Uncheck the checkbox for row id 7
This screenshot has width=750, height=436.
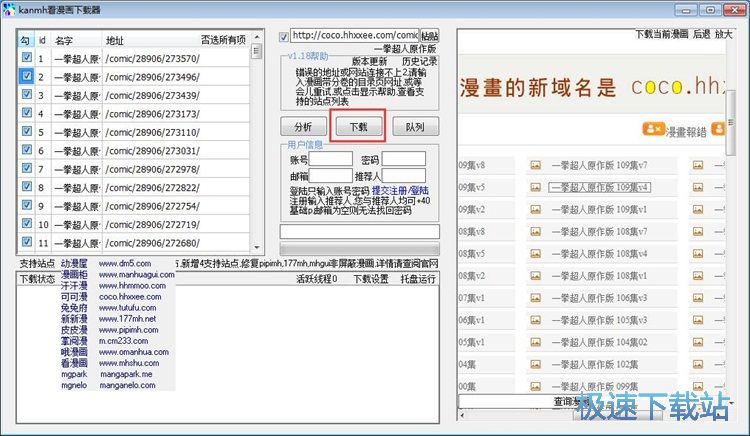pos(27,168)
